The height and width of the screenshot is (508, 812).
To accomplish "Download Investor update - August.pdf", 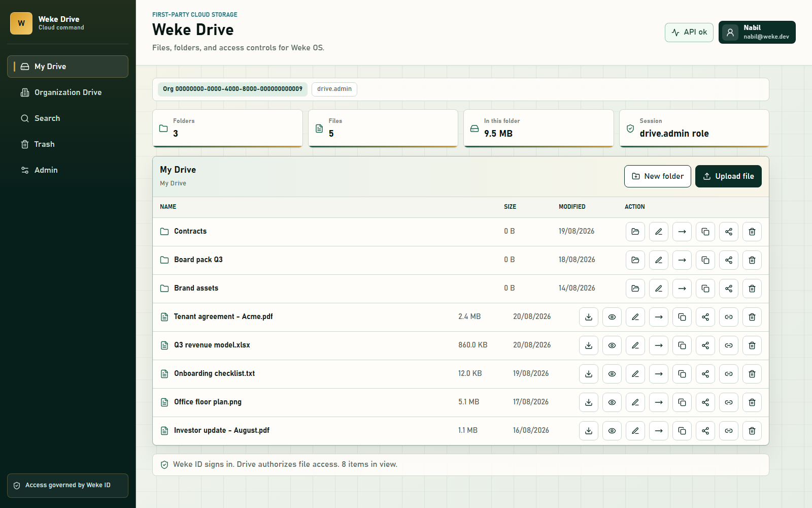I will (589, 431).
